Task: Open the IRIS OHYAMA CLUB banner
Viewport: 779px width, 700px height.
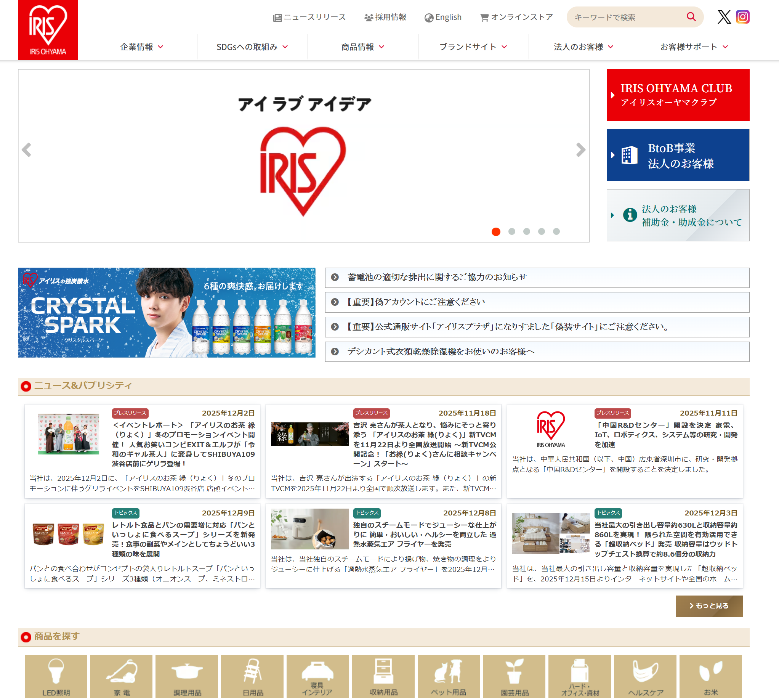Action: (678, 95)
